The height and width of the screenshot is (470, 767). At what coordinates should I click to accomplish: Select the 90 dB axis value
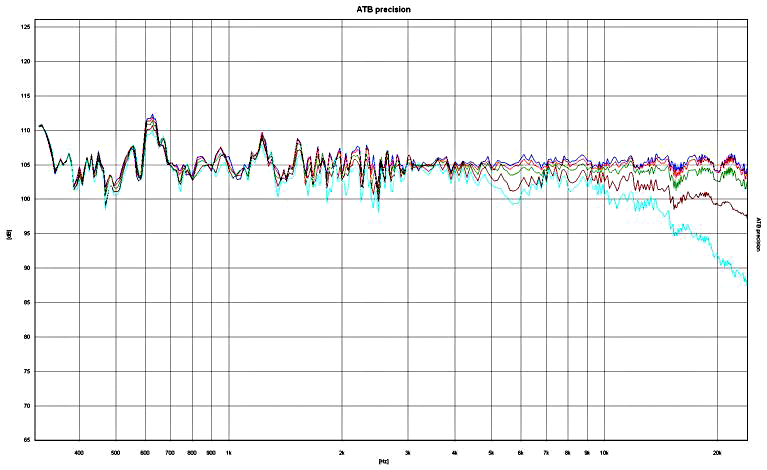pos(27,268)
